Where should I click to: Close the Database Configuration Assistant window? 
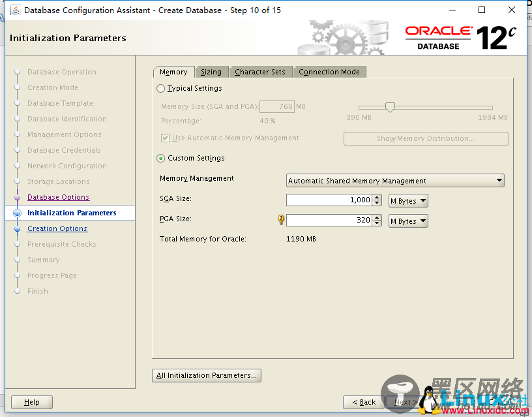(x=512, y=10)
